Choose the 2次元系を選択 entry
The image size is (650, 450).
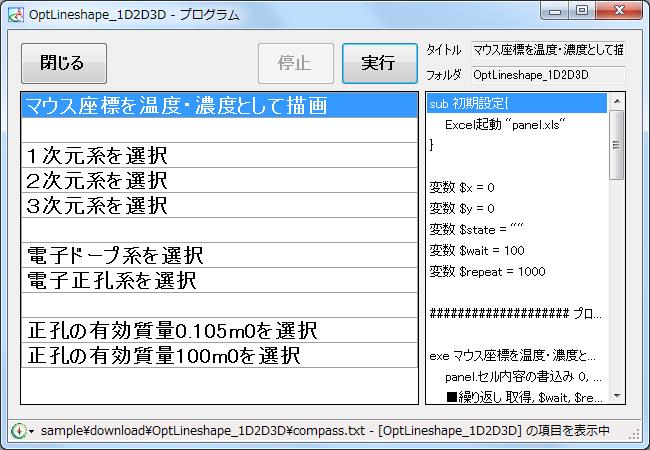219,181
